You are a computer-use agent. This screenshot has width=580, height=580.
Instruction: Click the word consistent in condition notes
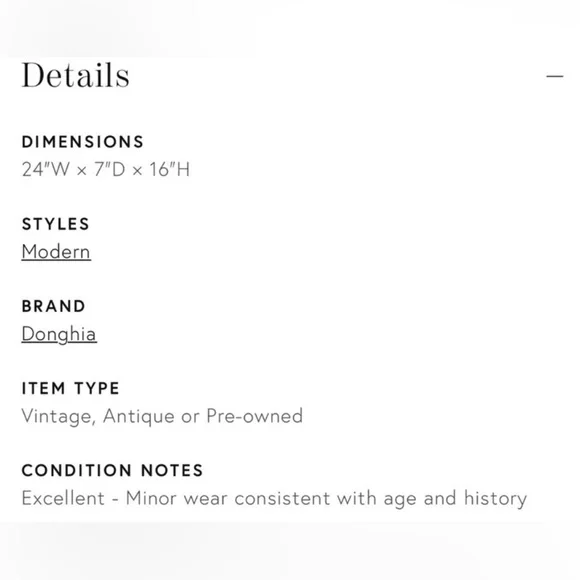pos(282,498)
